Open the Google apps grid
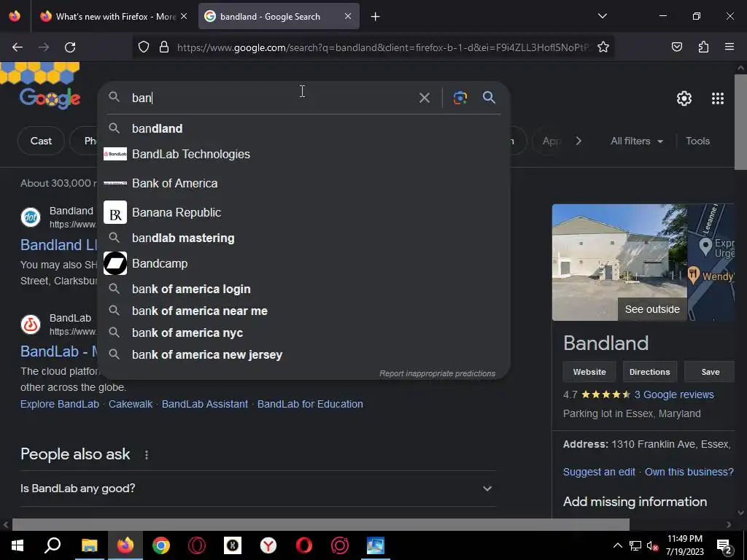The height and width of the screenshot is (560, 747). pos(718,98)
